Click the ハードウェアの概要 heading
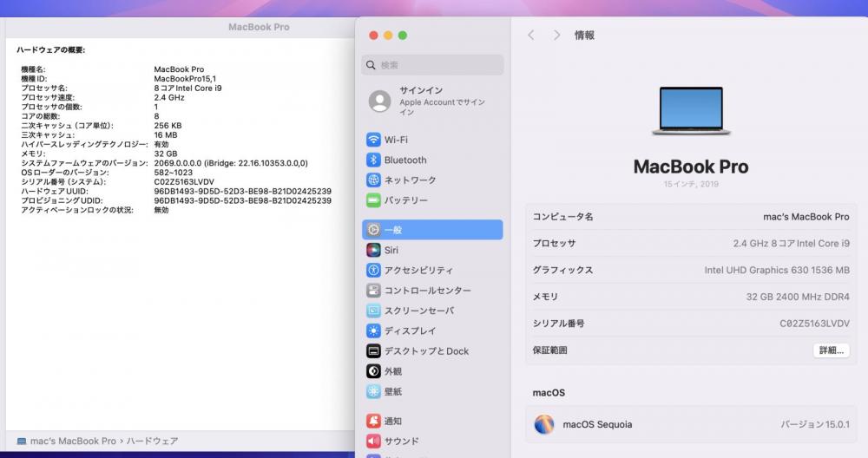The width and height of the screenshot is (868, 458). click(x=50, y=49)
